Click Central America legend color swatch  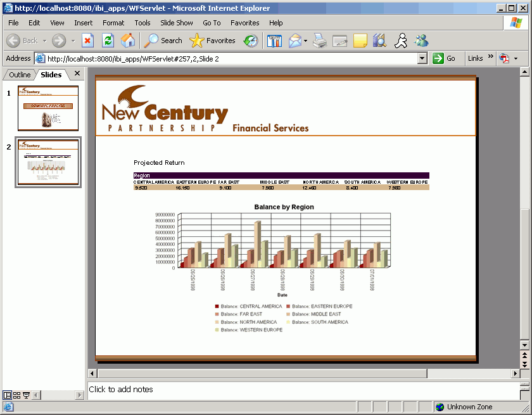pyautogui.click(x=217, y=307)
